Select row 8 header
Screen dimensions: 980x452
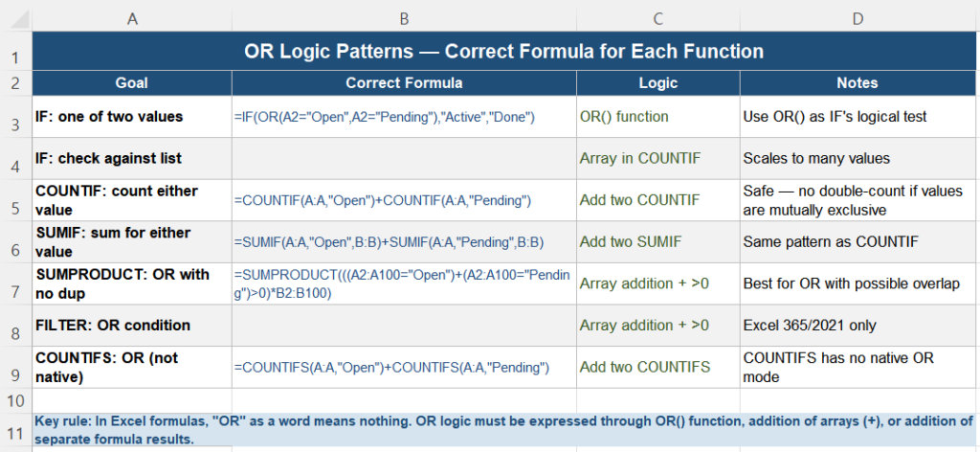(x=16, y=326)
